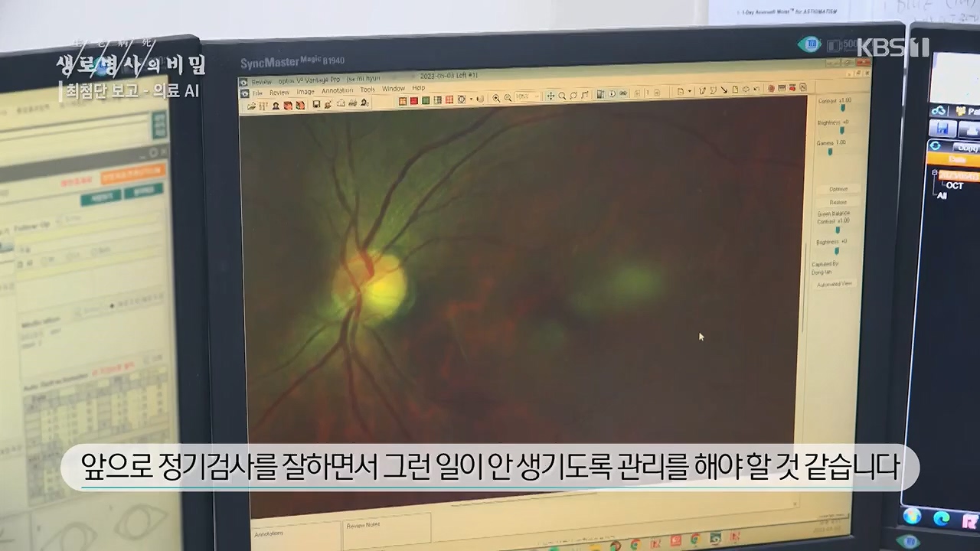The width and height of the screenshot is (980, 551).
Task: Select All in right monitor tree
Action: click(x=942, y=196)
